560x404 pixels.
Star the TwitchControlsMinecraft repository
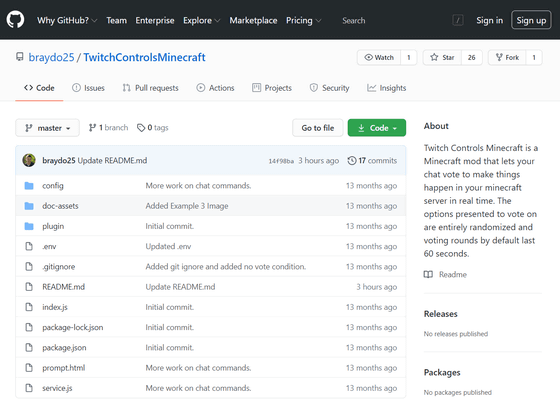pos(442,58)
